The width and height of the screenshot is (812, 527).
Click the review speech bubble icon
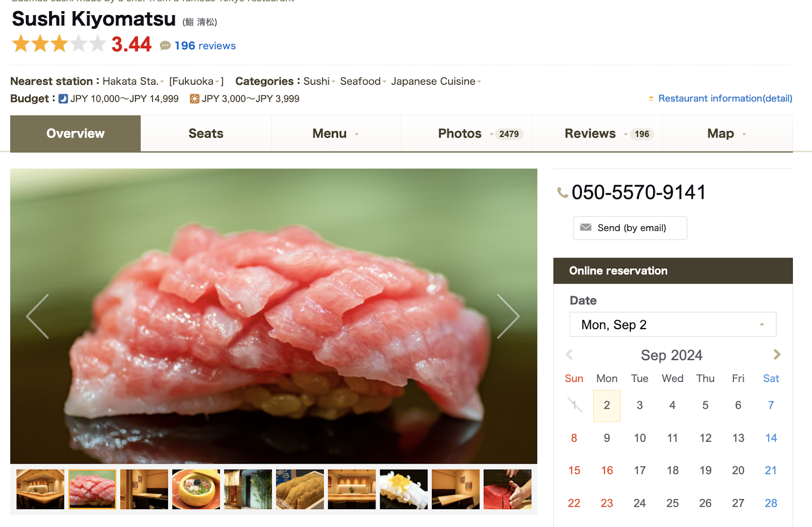(165, 46)
